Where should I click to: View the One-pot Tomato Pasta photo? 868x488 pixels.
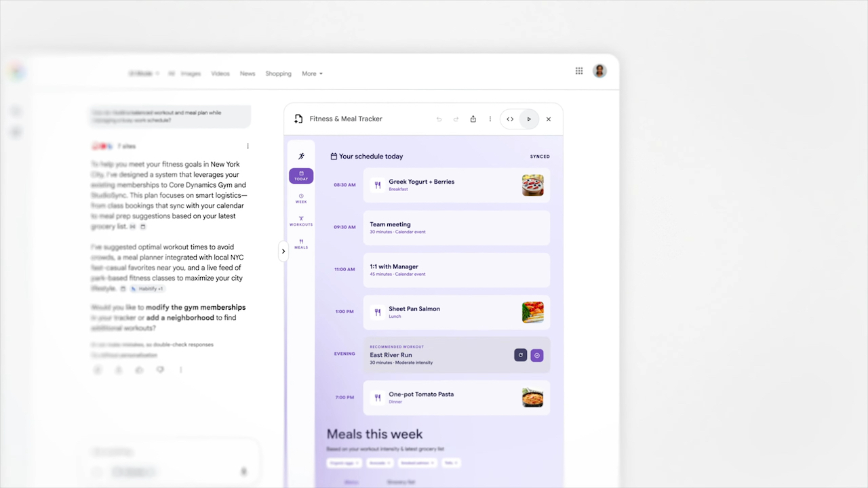[x=533, y=397]
